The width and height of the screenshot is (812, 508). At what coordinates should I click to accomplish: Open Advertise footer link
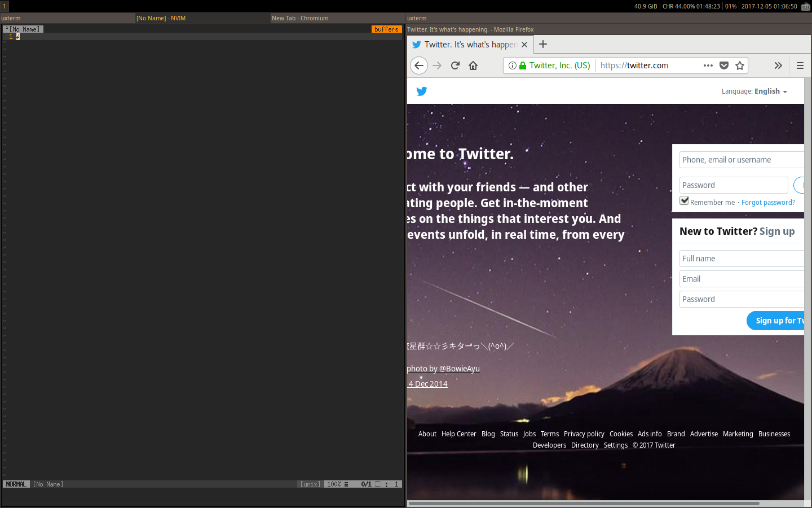[704, 434]
